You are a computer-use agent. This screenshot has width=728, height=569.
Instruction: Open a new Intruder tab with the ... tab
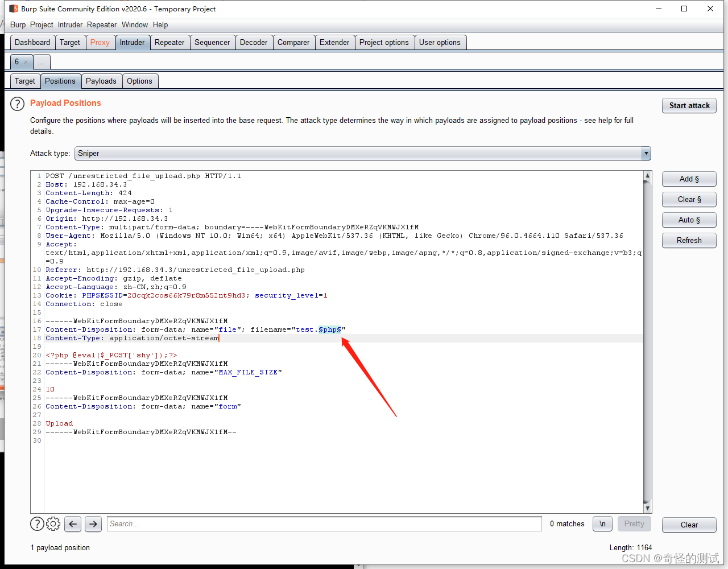tap(42, 62)
